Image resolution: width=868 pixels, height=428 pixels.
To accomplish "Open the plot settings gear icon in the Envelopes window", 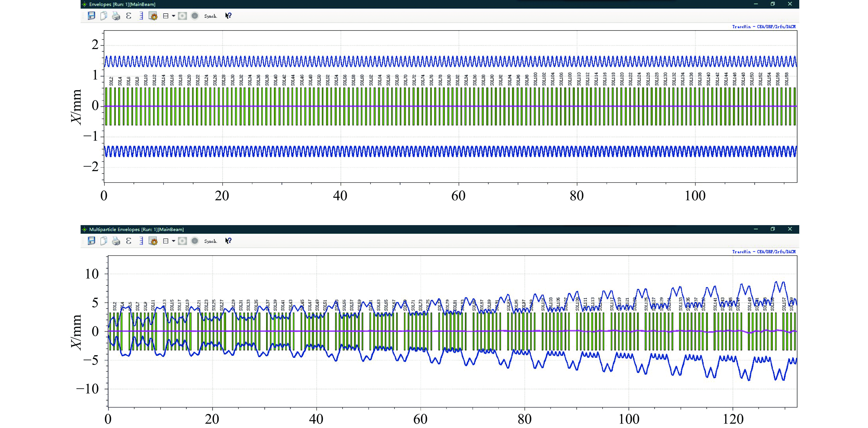I will [x=153, y=16].
